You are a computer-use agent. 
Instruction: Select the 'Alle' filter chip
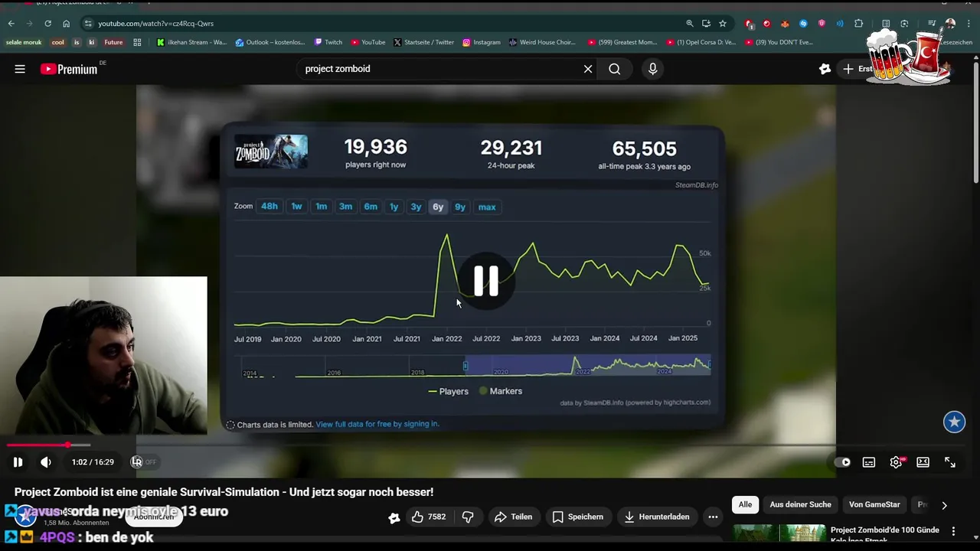[x=745, y=504]
